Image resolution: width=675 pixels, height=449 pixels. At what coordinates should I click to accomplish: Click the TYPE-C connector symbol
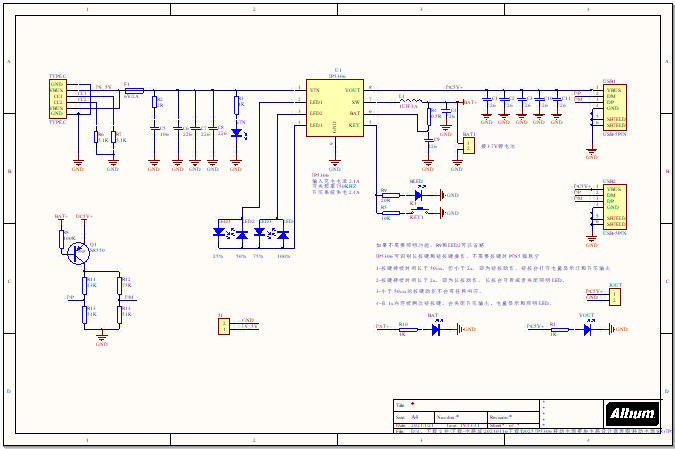58,99
